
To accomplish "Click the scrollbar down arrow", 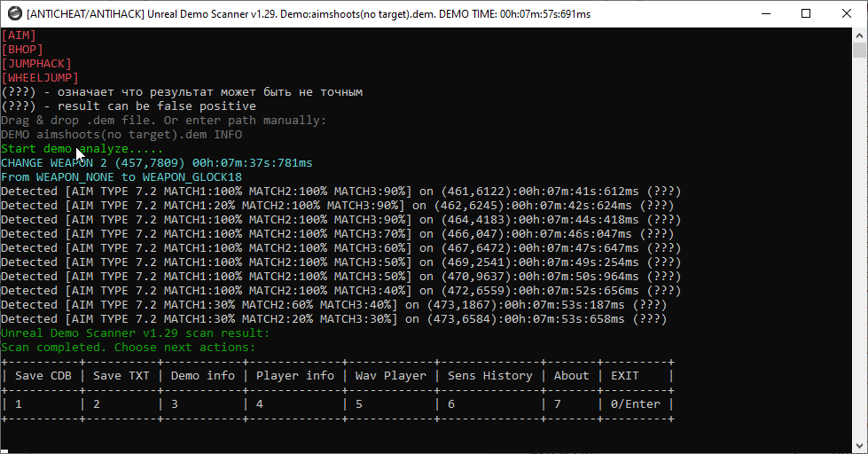I will [859, 446].
